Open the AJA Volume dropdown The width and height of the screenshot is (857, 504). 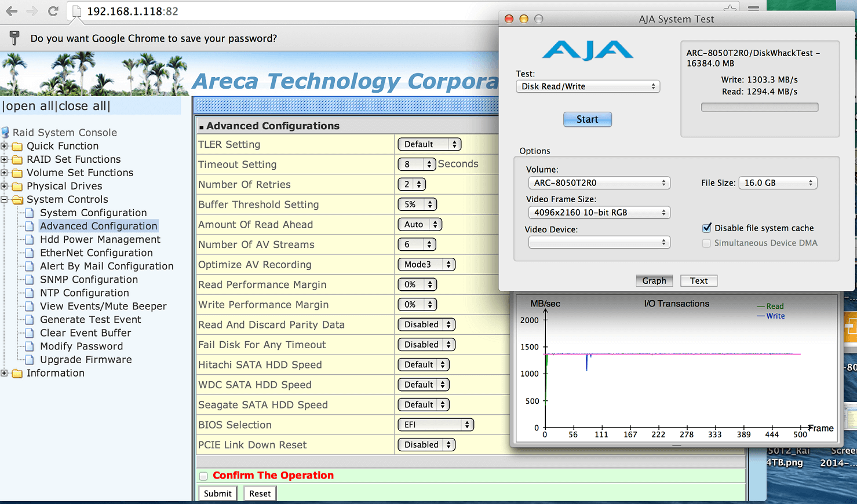[599, 182]
